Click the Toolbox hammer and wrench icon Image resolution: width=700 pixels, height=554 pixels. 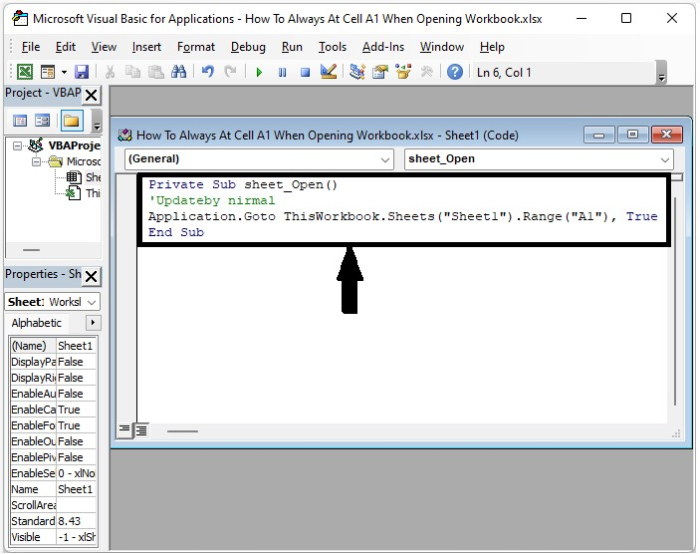pos(427,72)
